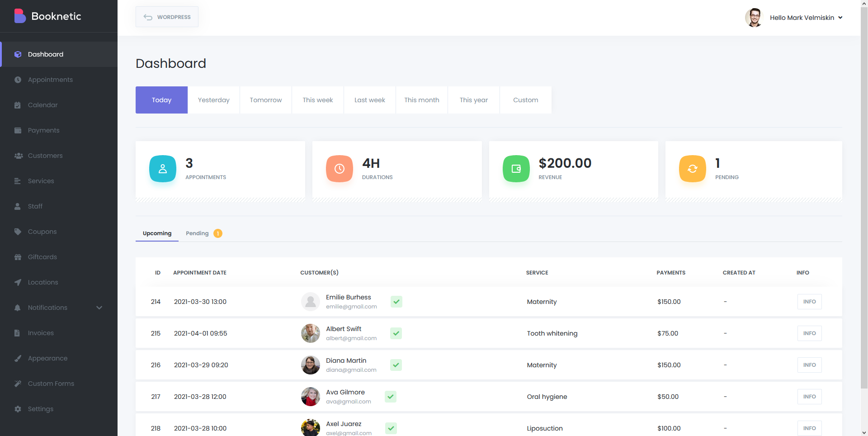Open Locations via the arrow icon
Image resolution: width=868 pixels, height=436 pixels.
point(18,282)
